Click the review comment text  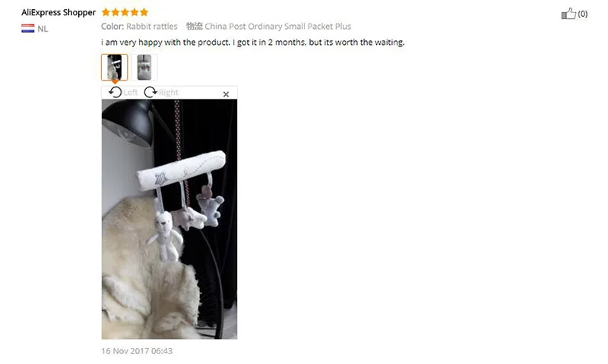click(253, 43)
